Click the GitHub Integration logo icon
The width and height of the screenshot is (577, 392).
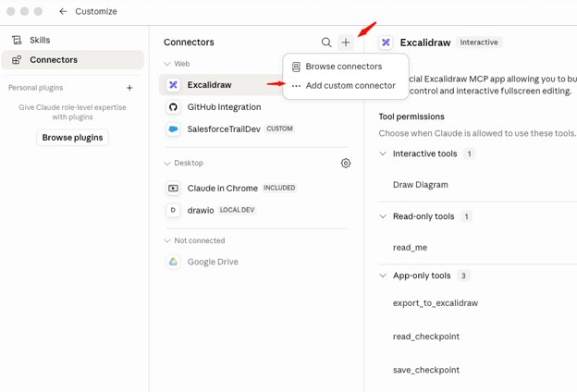coord(173,107)
